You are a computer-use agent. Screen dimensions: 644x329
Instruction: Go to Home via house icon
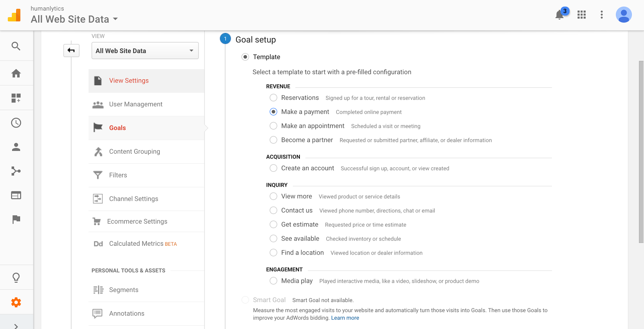pyautogui.click(x=16, y=73)
